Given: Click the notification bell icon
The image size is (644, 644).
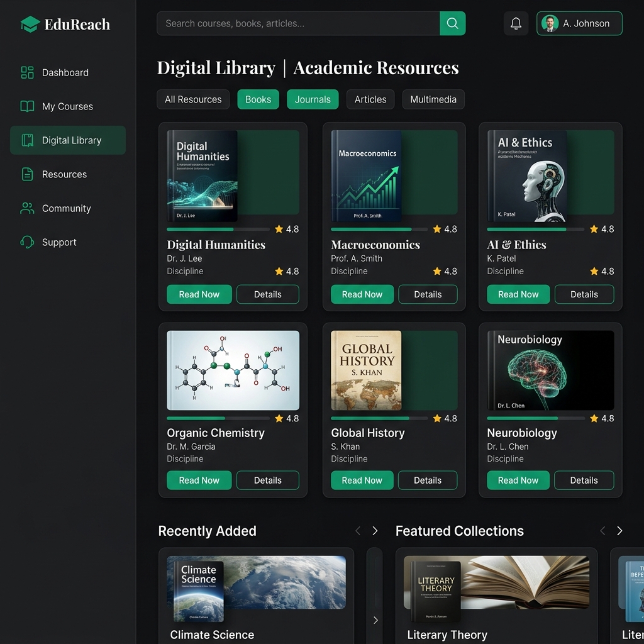Looking at the screenshot, I should point(516,23).
